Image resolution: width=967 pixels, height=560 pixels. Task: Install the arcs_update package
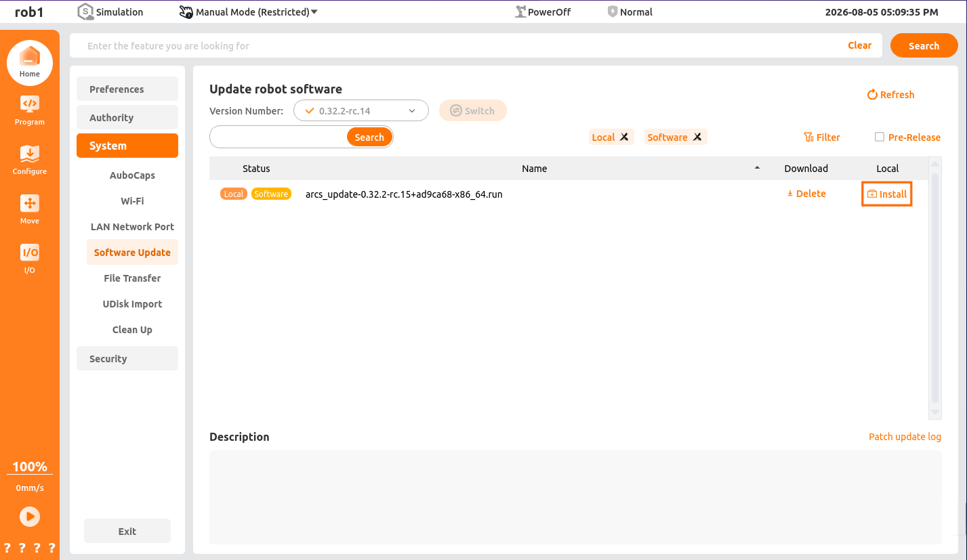tap(887, 194)
